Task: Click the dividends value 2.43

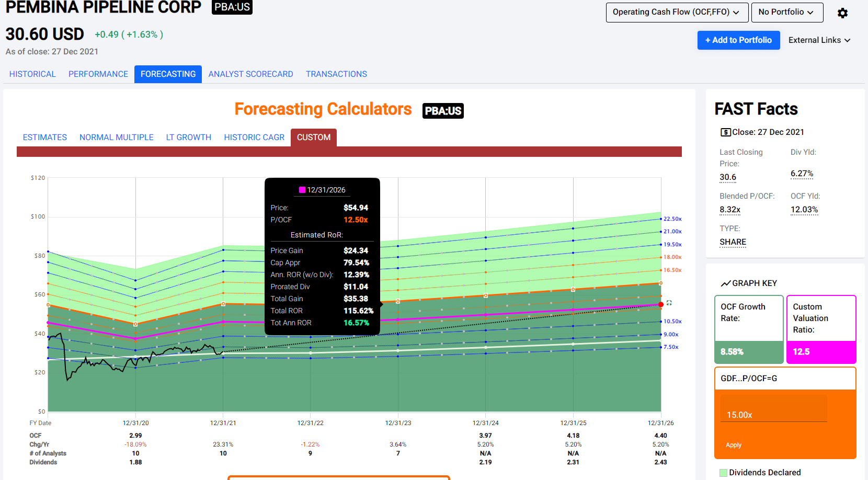Action: click(661, 462)
